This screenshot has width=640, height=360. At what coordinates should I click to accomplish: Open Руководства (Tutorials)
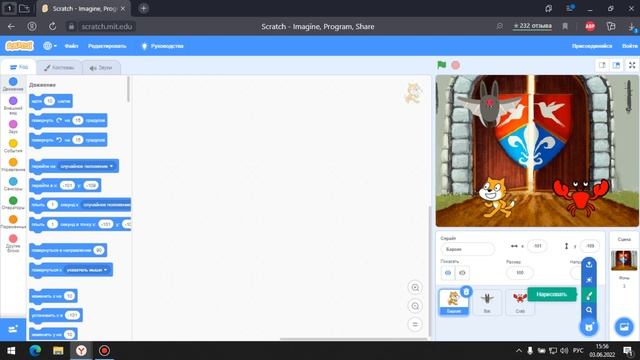coord(162,46)
